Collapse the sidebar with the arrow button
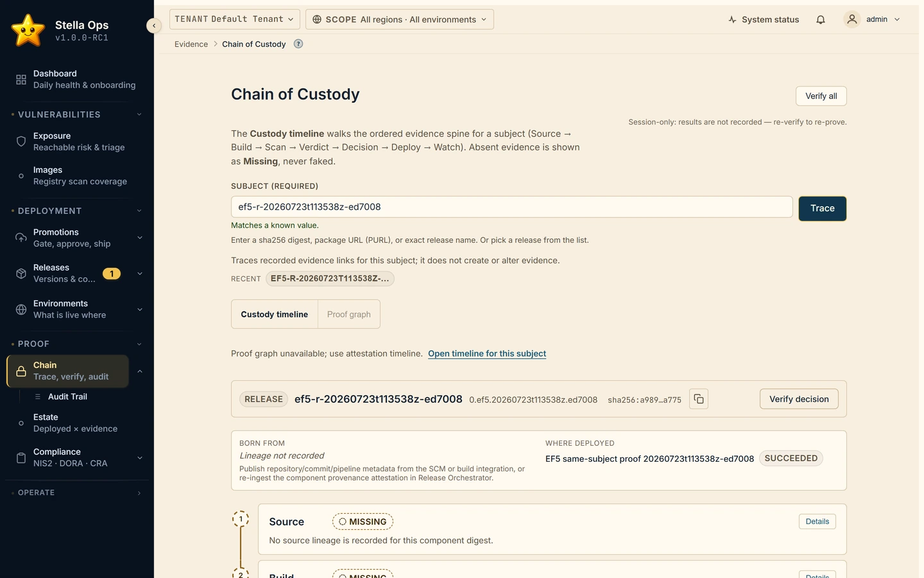This screenshot has width=924, height=578. point(153,26)
